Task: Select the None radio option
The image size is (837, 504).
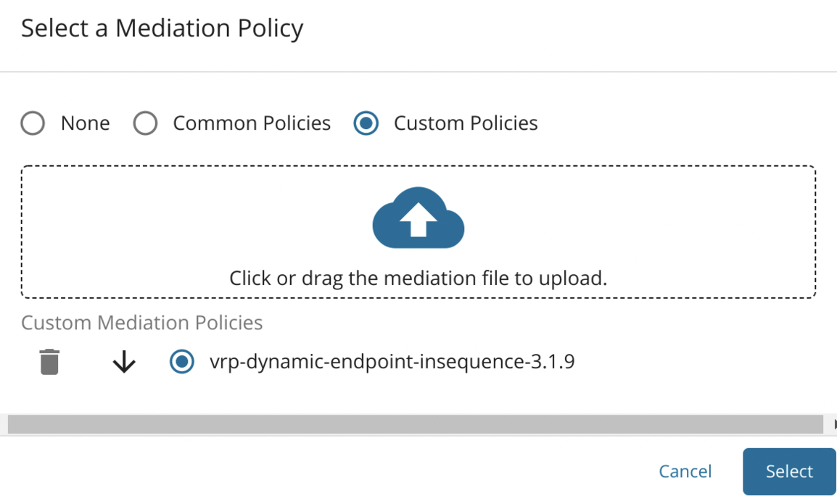Action: [33, 123]
